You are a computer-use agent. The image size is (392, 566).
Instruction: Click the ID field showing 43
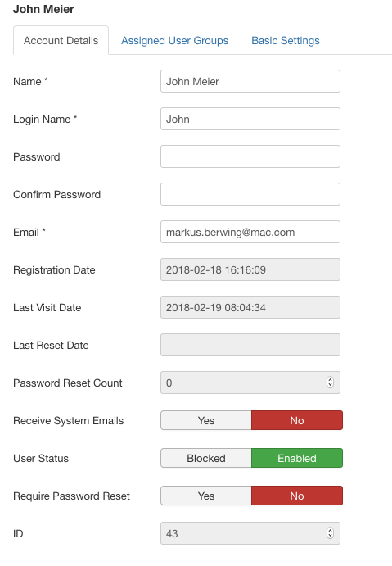[x=250, y=533]
